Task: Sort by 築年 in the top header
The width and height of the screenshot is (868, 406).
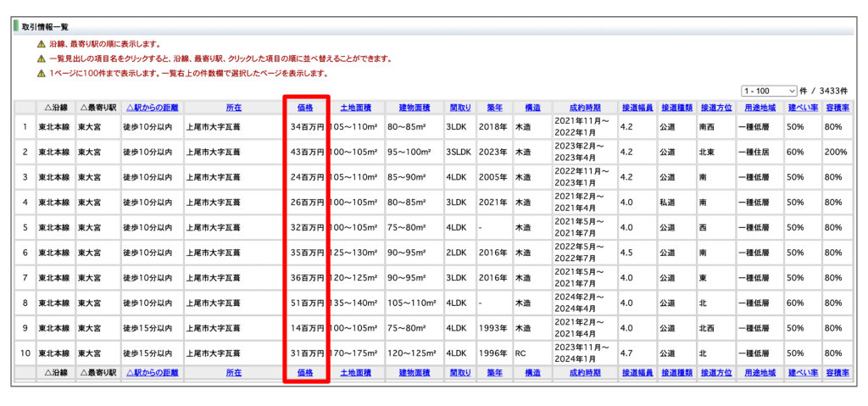Action: (494, 108)
